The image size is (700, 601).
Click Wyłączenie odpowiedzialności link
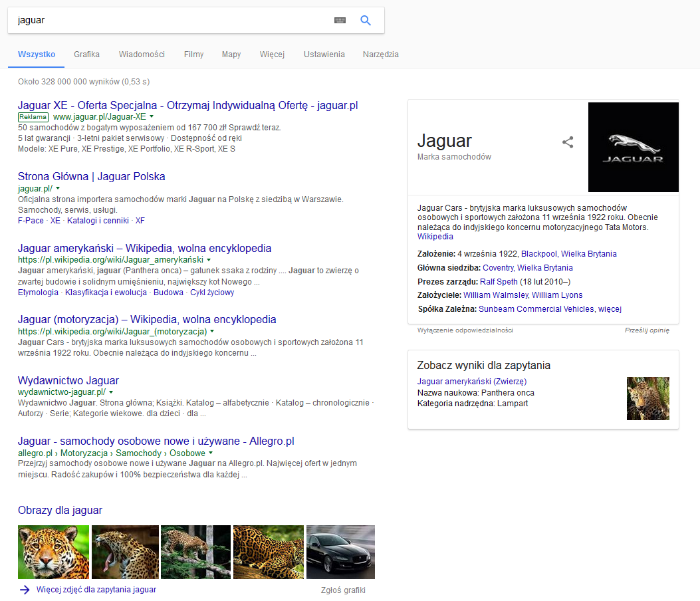pos(465,330)
